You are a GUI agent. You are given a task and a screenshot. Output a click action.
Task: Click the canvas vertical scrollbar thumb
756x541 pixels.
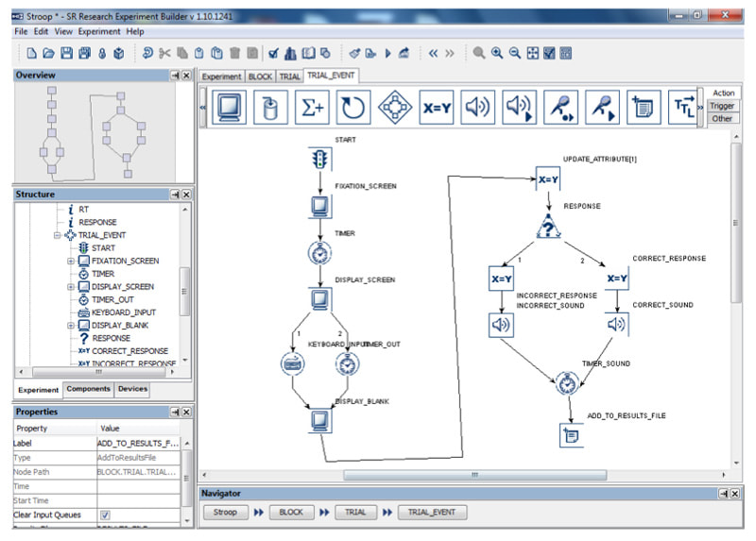[736, 223]
